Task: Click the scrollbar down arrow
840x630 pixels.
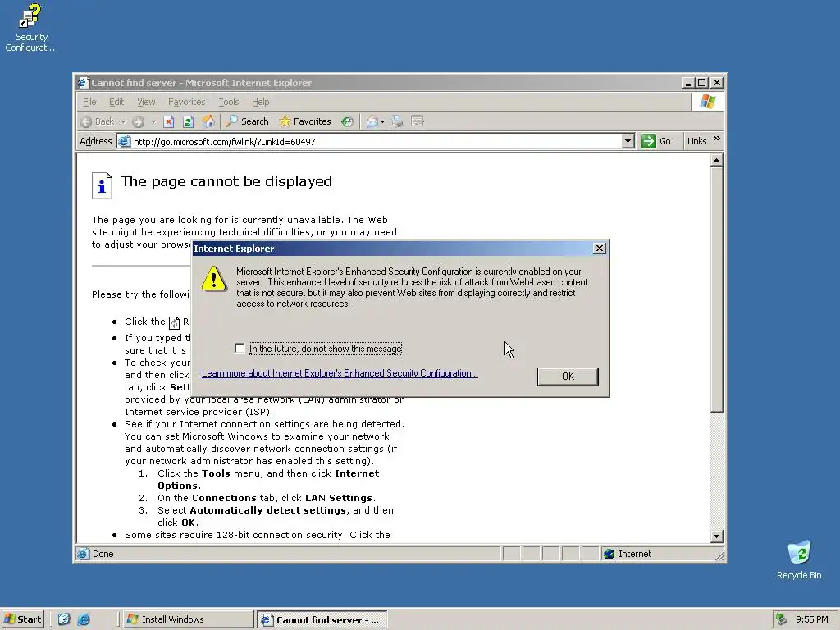Action: click(x=717, y=536)
